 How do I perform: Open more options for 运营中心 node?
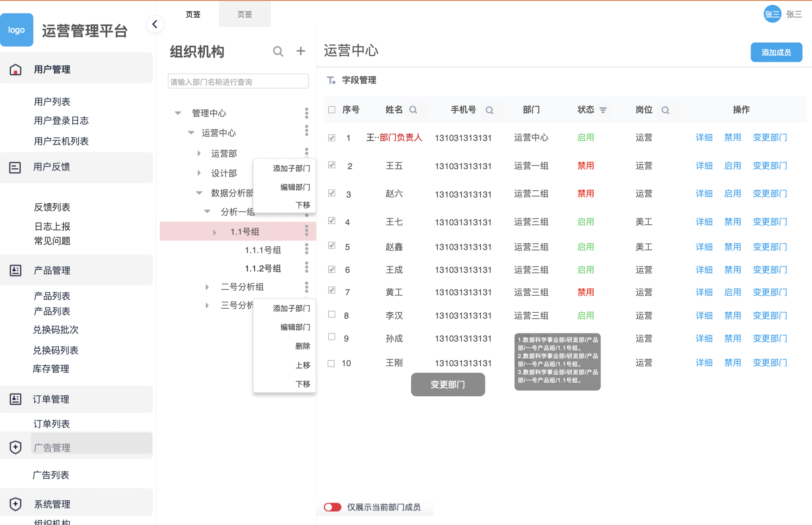point(307,131)
